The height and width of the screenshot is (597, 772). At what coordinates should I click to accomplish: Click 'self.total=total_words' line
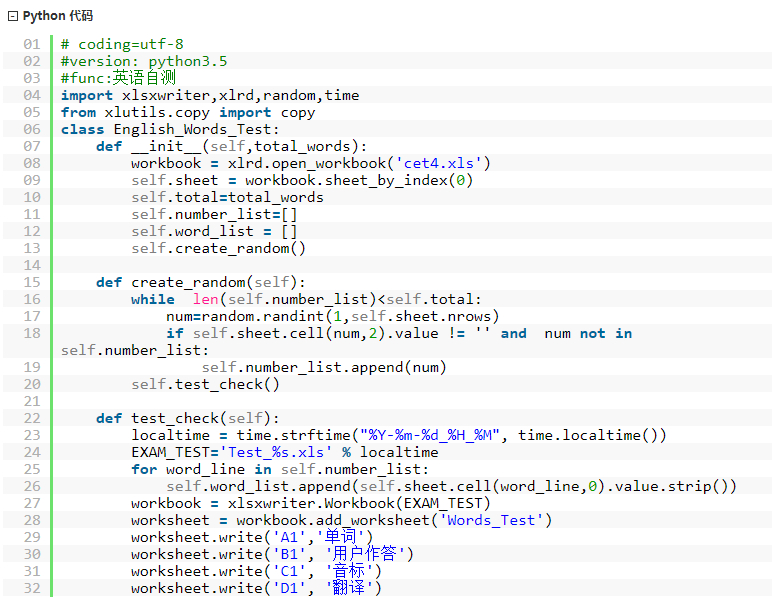pos(227,197)
